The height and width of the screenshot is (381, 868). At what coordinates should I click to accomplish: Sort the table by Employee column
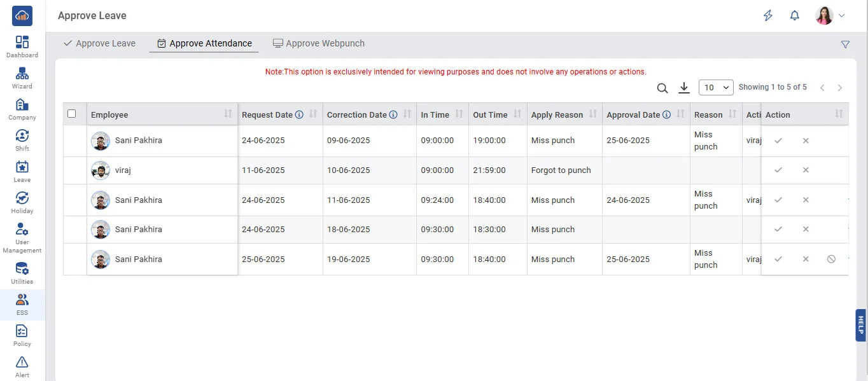[228, 114]
